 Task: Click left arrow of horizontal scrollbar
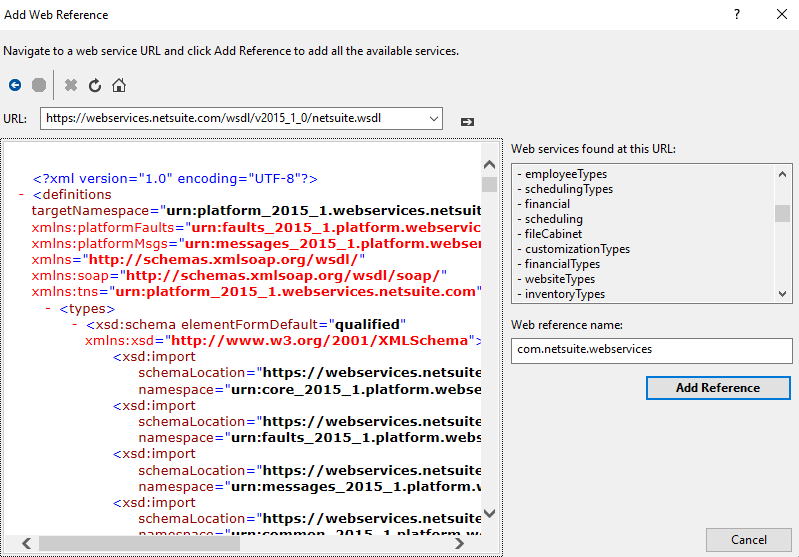click(x=26, y=544)
